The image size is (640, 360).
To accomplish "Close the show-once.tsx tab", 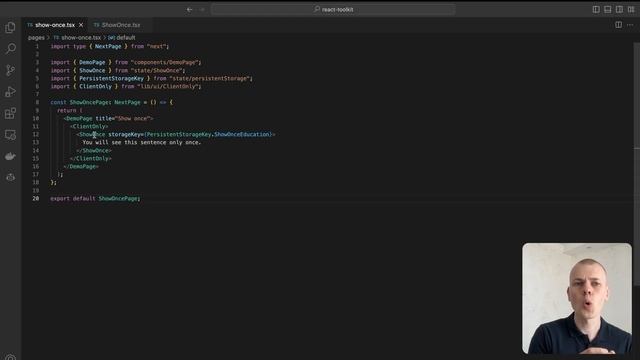I will point(81,25).
